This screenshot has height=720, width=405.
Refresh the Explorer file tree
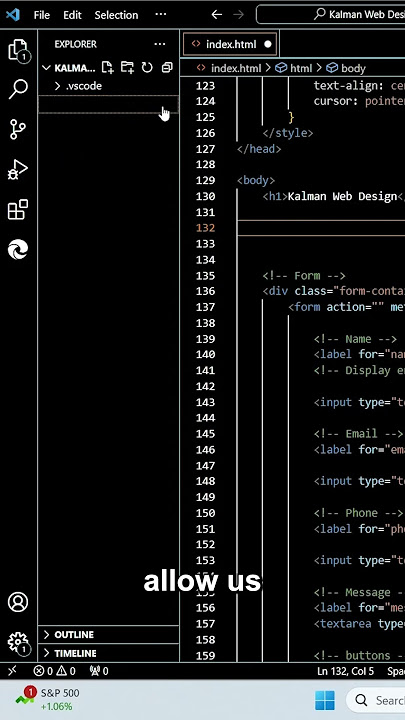pos(147,68)
